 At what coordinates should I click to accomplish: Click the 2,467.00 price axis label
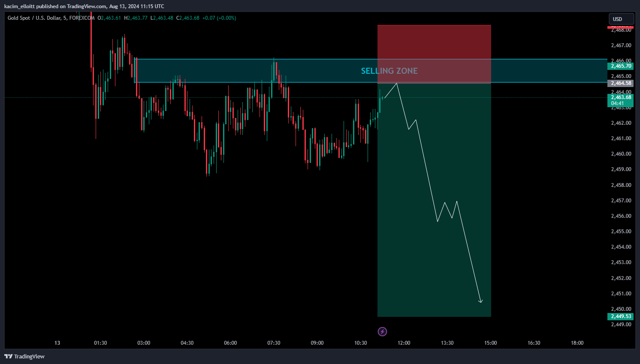tap(621, 45)
